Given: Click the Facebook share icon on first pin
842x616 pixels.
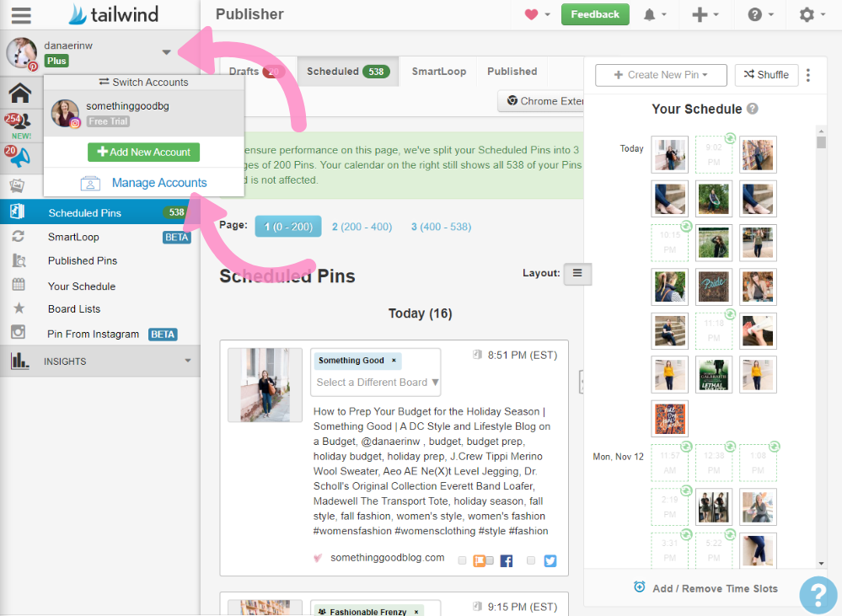Looking at the screenshot, I should pos(506,561).
